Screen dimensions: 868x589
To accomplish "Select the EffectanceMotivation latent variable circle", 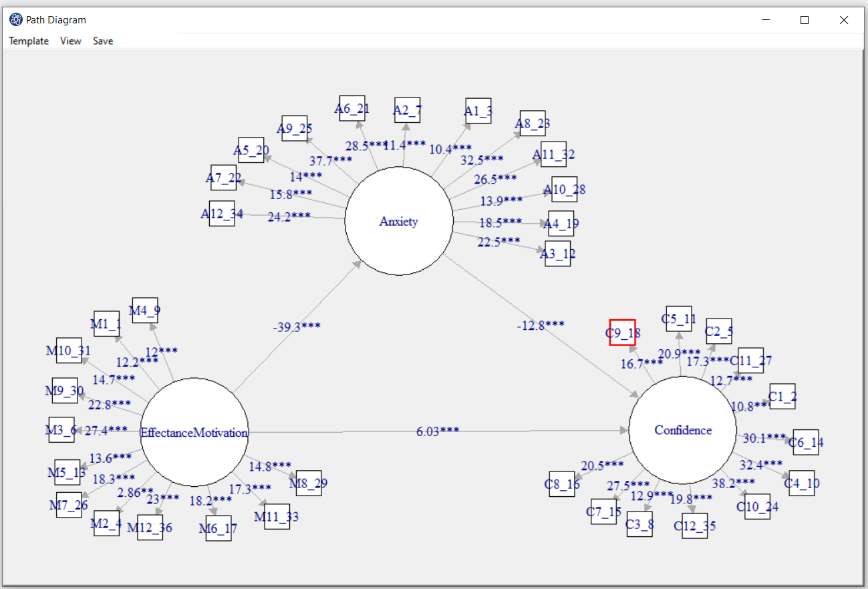I will [x=194, y=432].
